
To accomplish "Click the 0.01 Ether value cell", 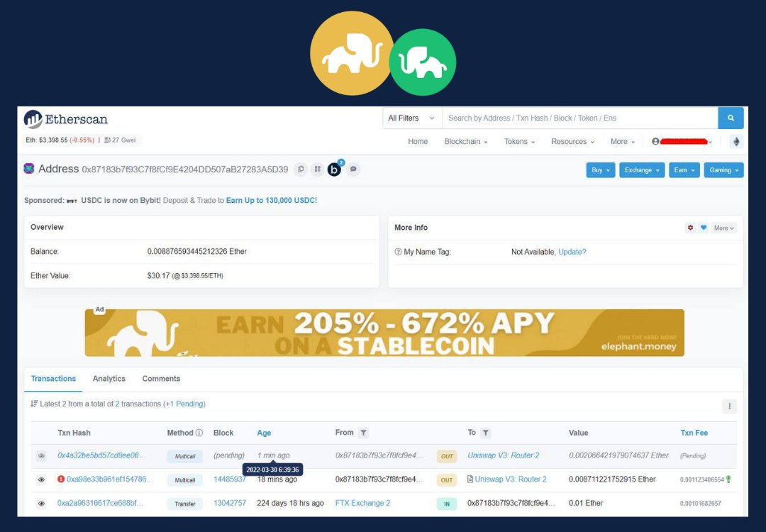I will tap(586, 503).
